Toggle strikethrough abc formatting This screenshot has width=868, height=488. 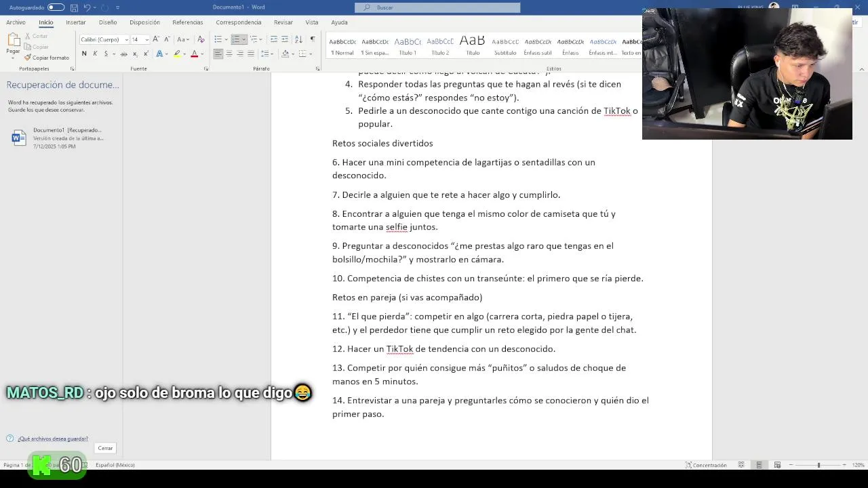pos(124,54)
